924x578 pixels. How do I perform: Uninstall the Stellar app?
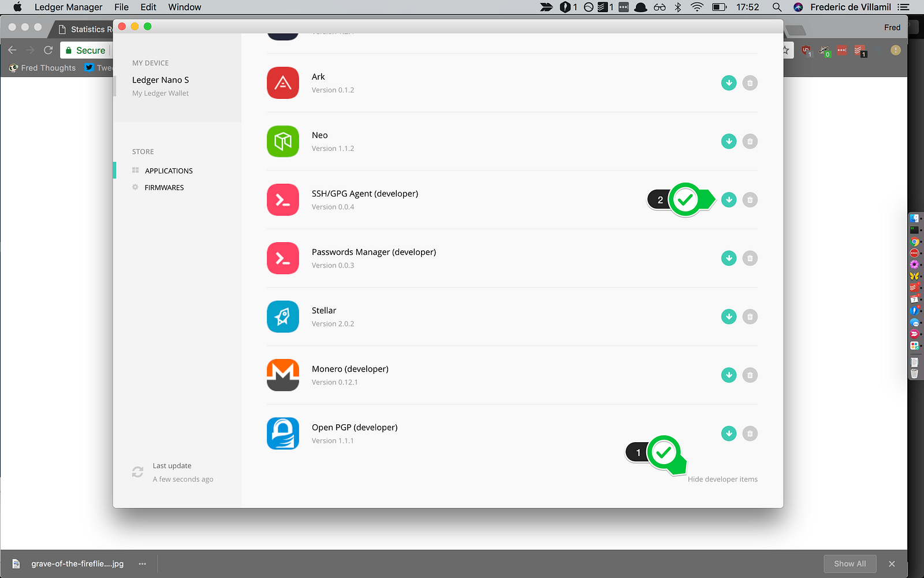[x=750, y=316]
